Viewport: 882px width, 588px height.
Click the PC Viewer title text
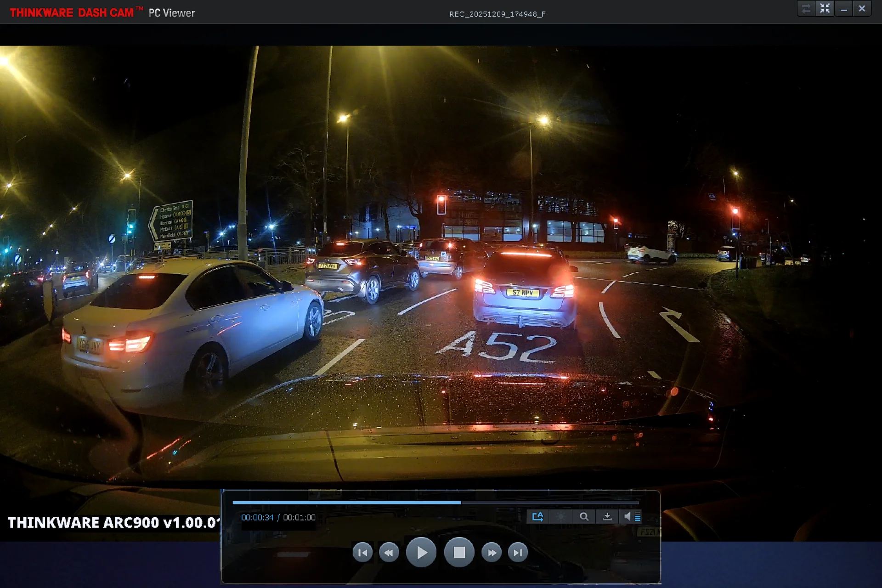tap(172, 13)
